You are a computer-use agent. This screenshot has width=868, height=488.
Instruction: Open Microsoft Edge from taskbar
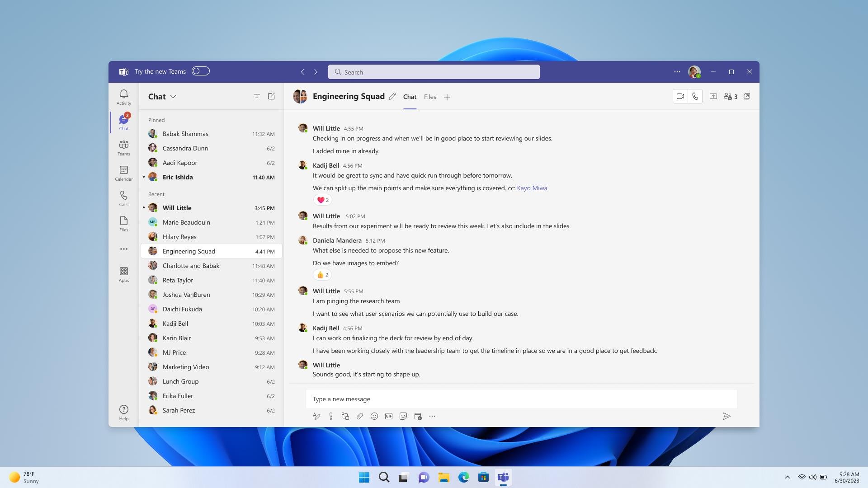pos(463,477)
